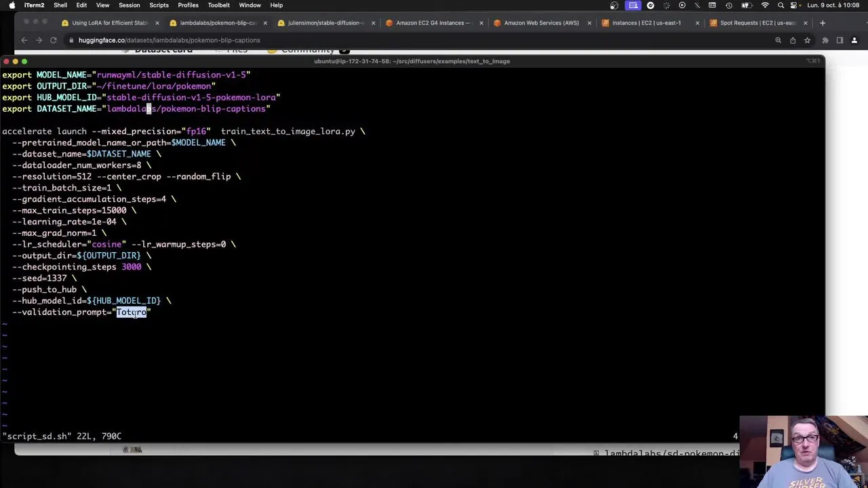868x488 pixels.
Task: Toggle the browser side panel
Action: coord(840,40)
